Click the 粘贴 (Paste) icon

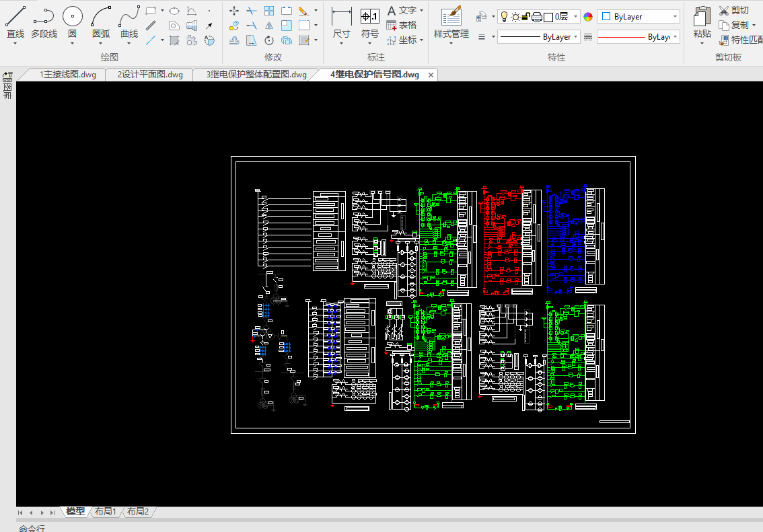702,22
